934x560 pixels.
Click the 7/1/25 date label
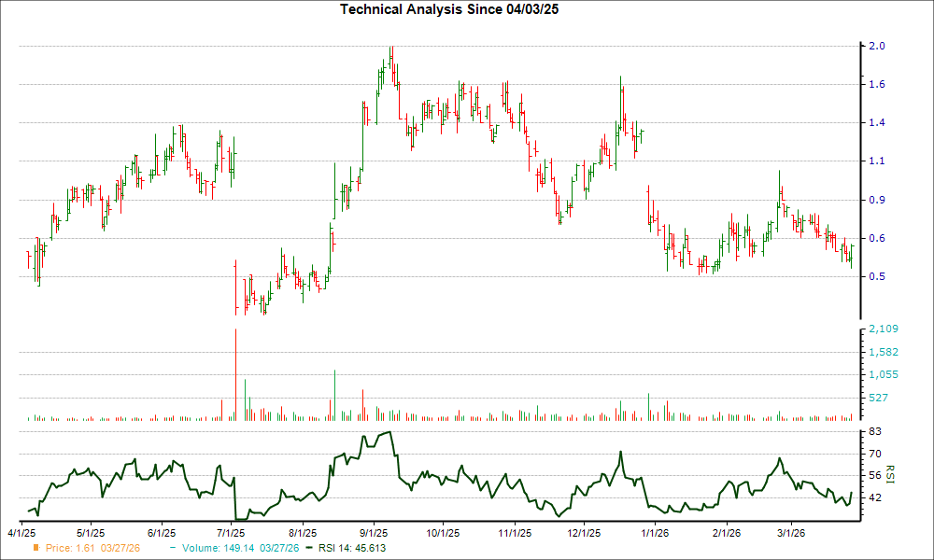[x=230, y=533]
